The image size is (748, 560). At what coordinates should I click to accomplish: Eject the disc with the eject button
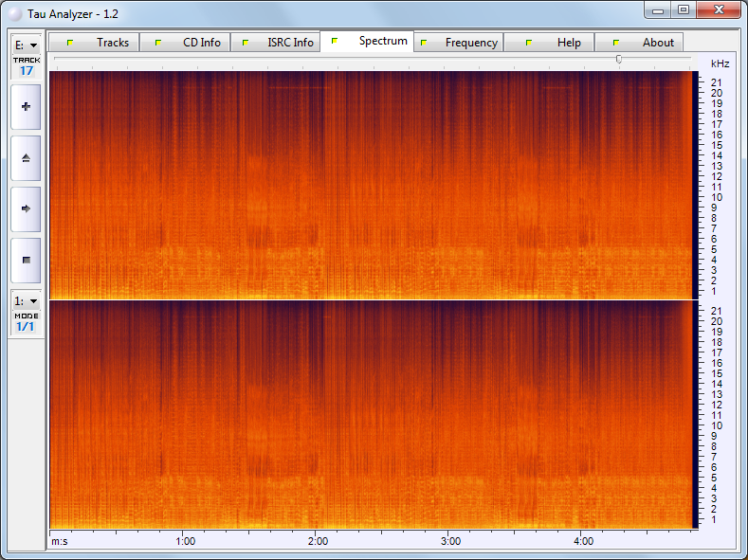tap(26, 157)
